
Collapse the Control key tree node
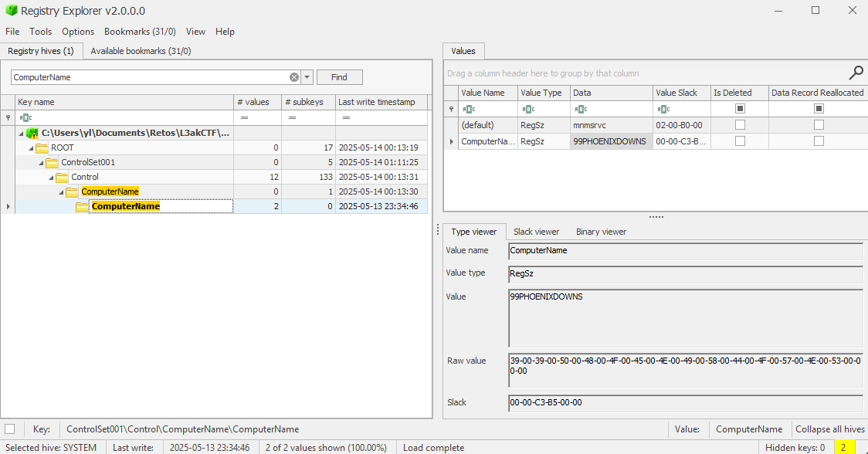[51, 177]
